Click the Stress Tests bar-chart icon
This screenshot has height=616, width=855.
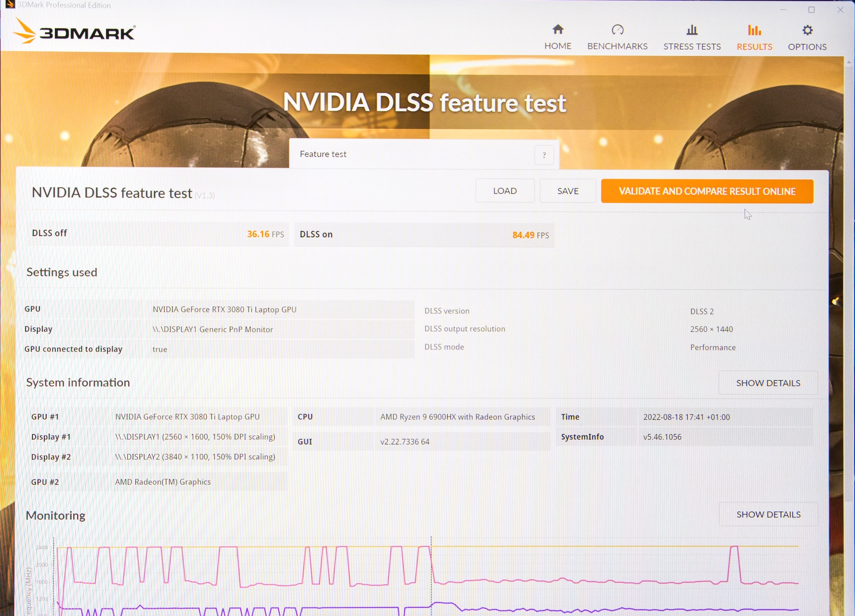[692, 30]
